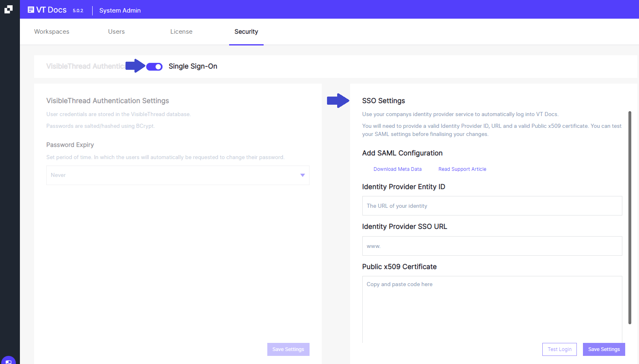Image resolution: width=639 pixels, height=364 pixels.
Task: Open the help widget at bottom left
Action: click(x=9, y=360)
